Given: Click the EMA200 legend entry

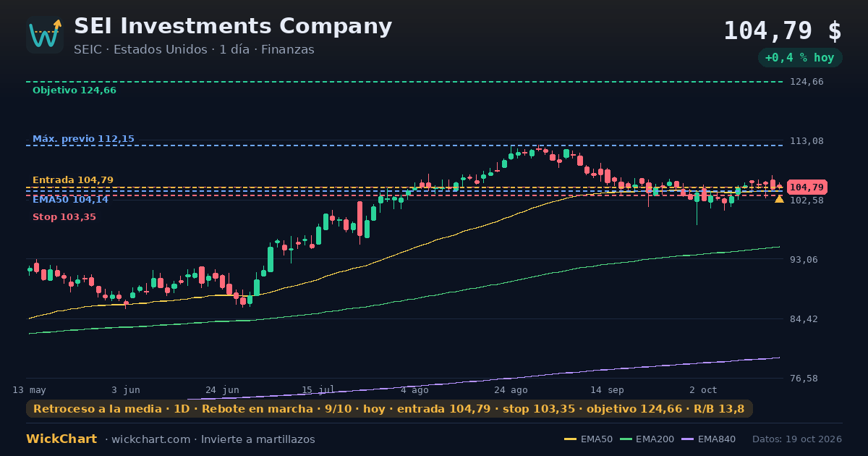Looking at the screenshot, I should 646,439.
